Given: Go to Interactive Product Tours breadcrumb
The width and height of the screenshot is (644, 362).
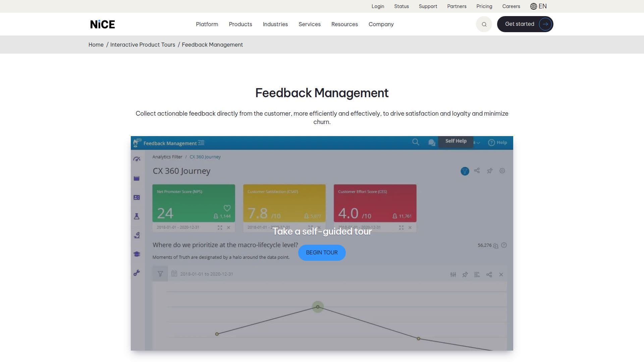Looking at the screenshot, I should 143,45.
